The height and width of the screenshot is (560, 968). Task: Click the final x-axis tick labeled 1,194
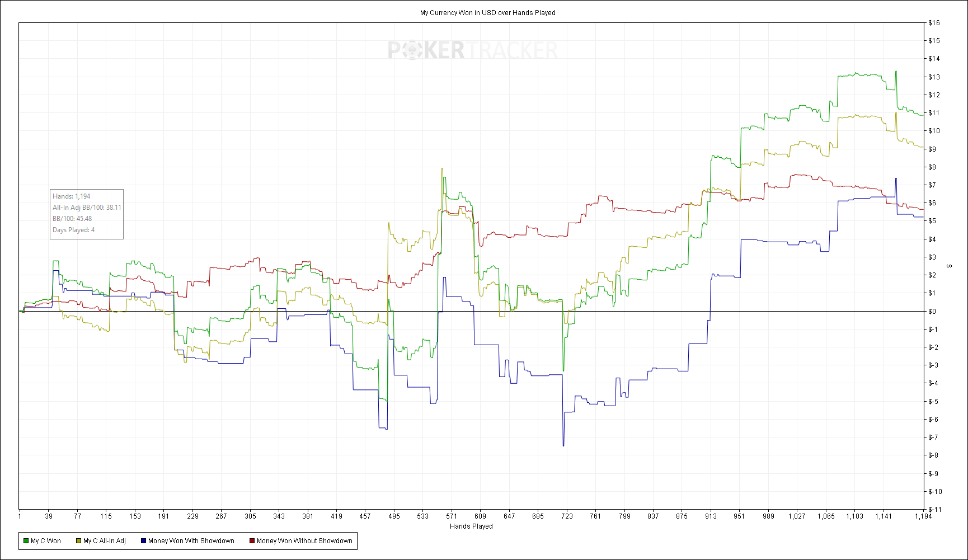point(923,516)
